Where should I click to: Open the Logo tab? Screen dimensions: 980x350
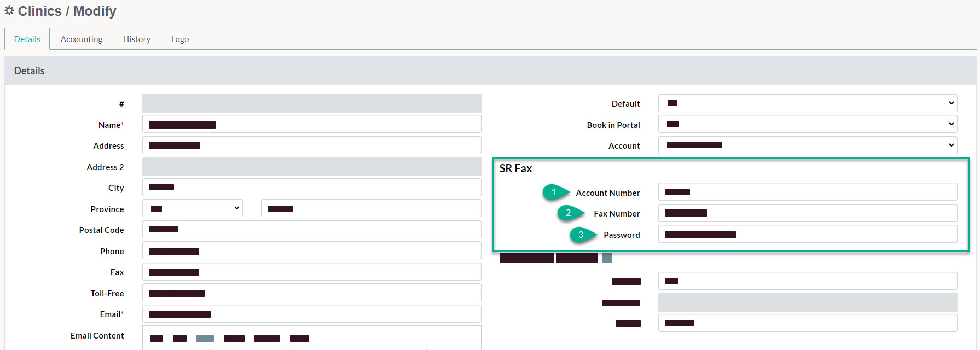coord(180,39)
